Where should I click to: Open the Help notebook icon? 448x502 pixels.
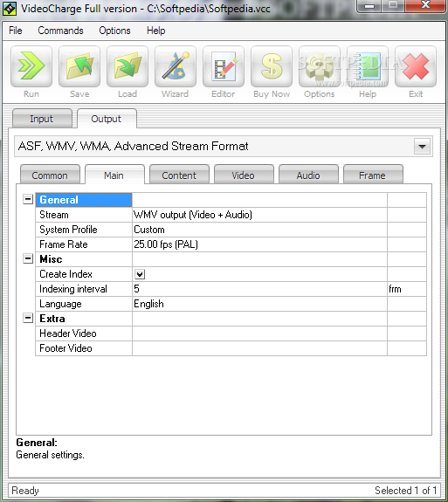(x=368, y=66)
